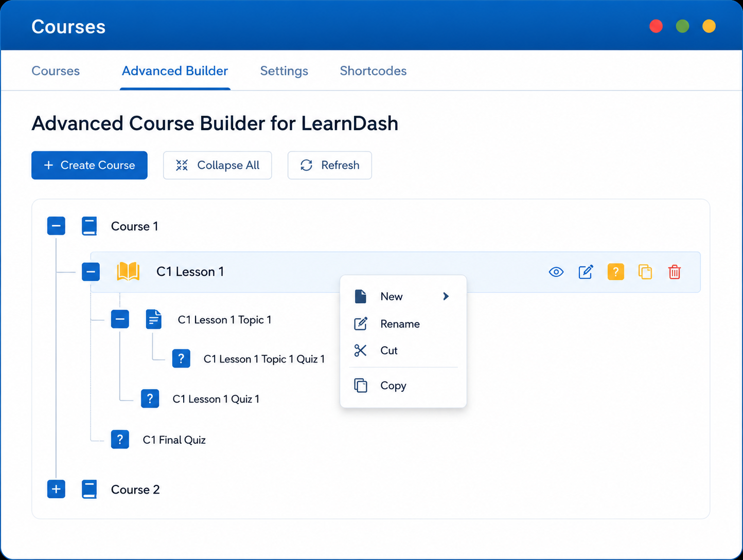Open the New submenu arrow
Screen dimensions: 743x560
(446, 296)
